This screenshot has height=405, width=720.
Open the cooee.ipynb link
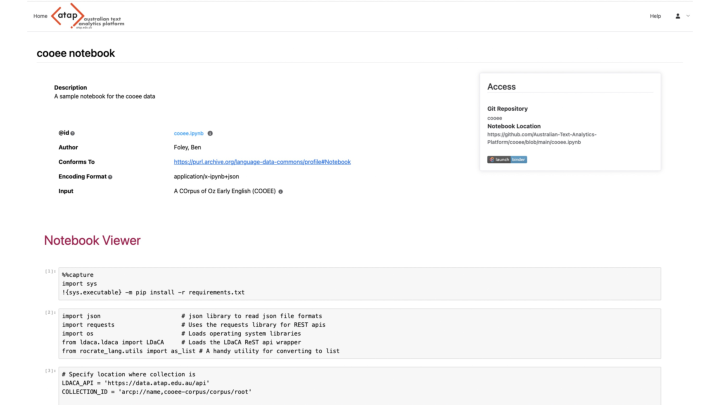[187, 133]
